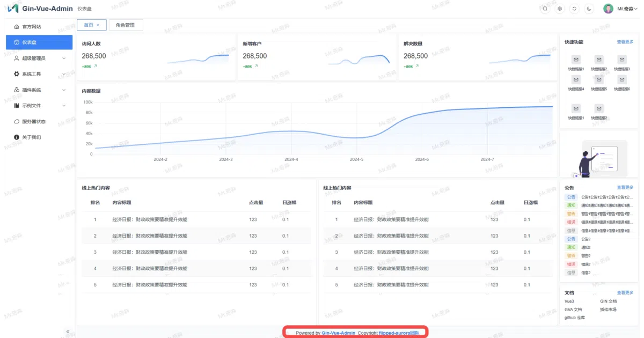The width and height of the screenshot is (644, 338).
Task: Expand the 插件系统 chevron
Action: tap(64, 90)
